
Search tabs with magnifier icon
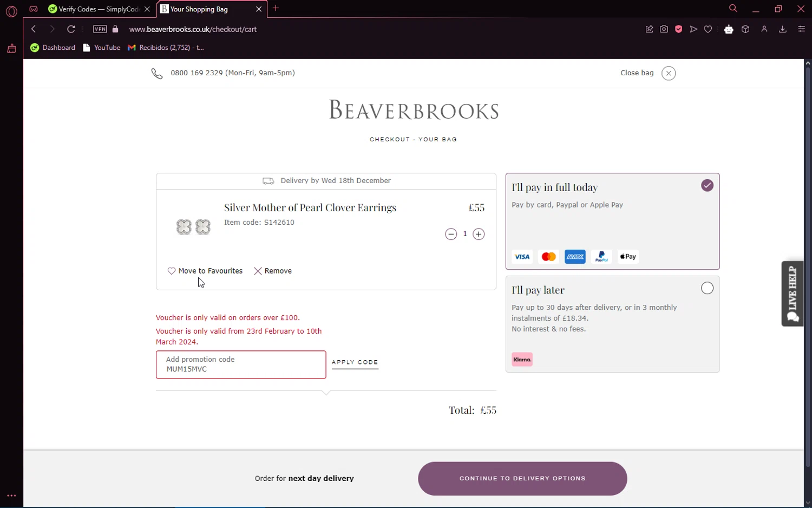click(x=733, y=9)
